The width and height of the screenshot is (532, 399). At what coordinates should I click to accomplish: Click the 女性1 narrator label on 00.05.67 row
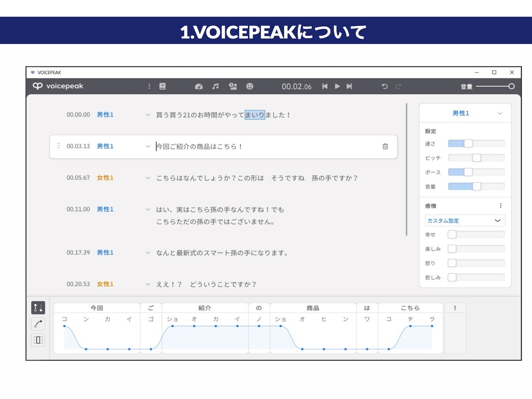[x=105, y=178]
